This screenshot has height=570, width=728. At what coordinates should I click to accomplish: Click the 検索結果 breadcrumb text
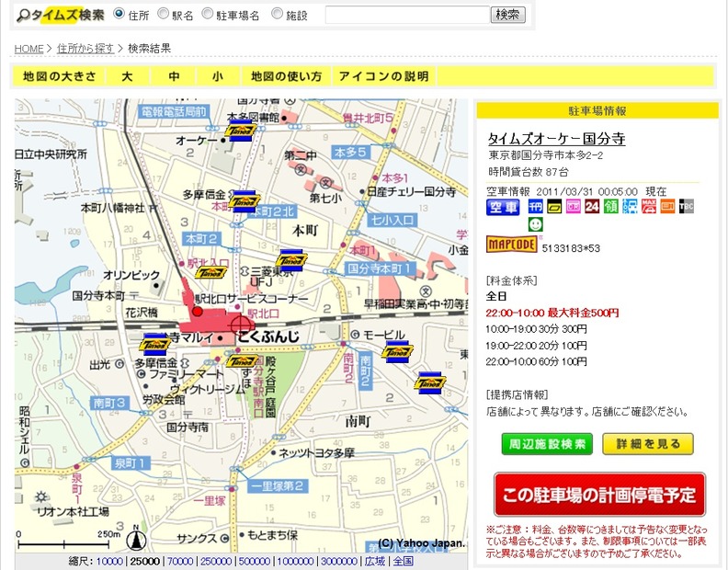click(150, 49)
